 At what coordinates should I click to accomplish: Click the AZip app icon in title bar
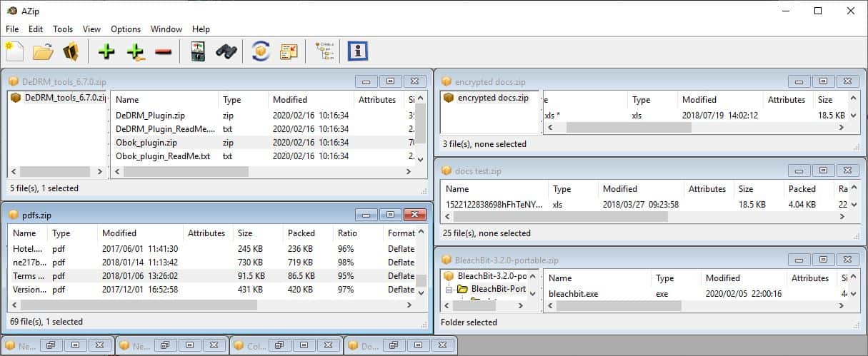pos(11,11)
